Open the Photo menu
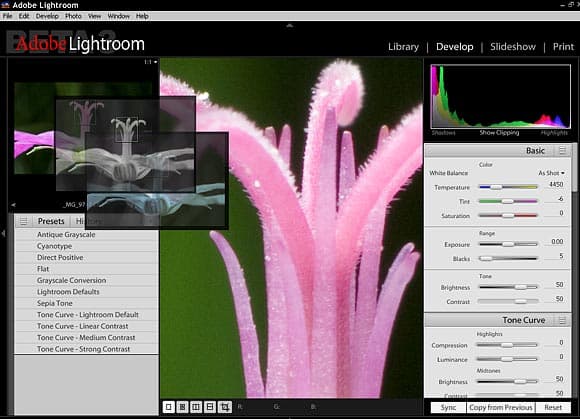The image size is (580, 419). 73,16
